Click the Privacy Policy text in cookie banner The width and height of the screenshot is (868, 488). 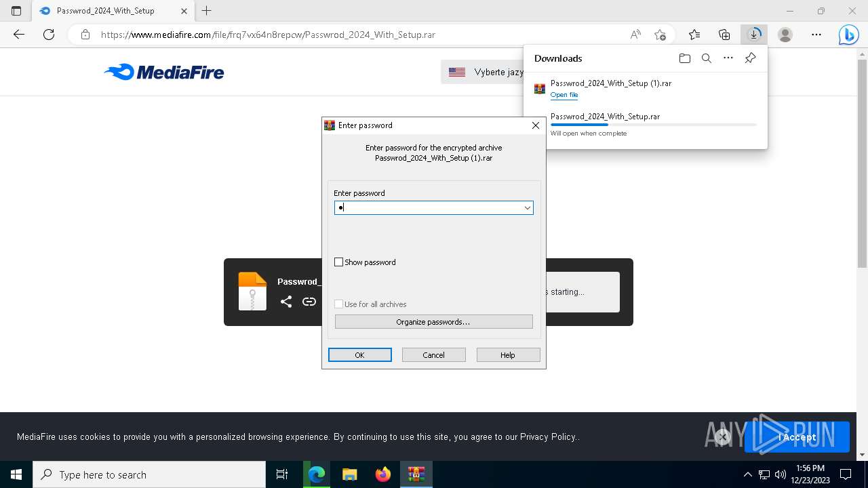(548, 437)
